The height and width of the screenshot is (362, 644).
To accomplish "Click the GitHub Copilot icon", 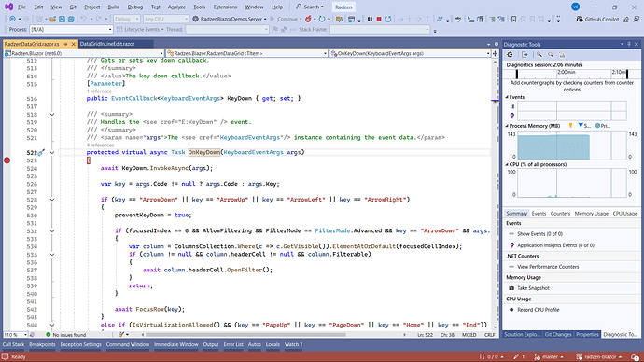I will 580,19.
